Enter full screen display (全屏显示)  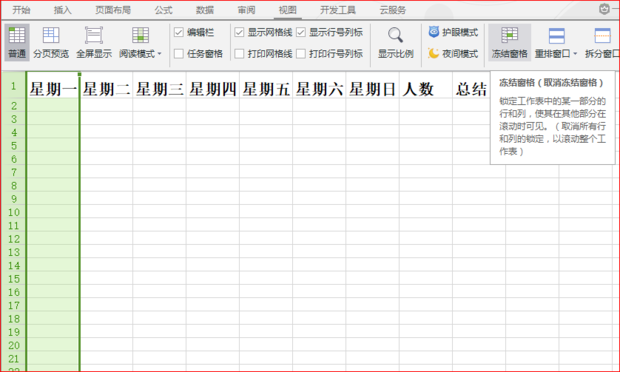94,42
